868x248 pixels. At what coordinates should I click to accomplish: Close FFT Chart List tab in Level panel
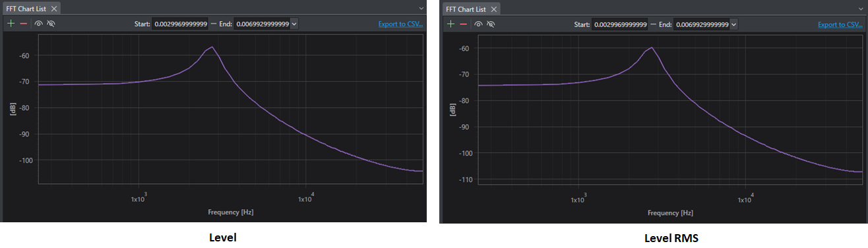click(54, 9)
